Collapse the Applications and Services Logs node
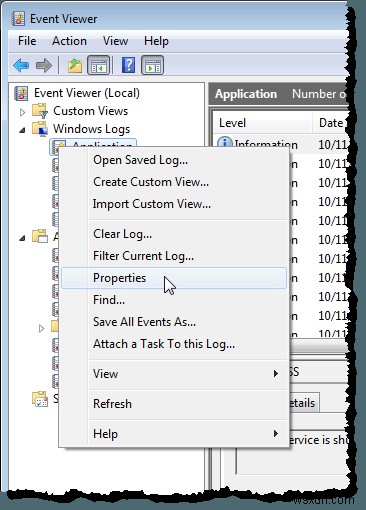 coord(22,238)
